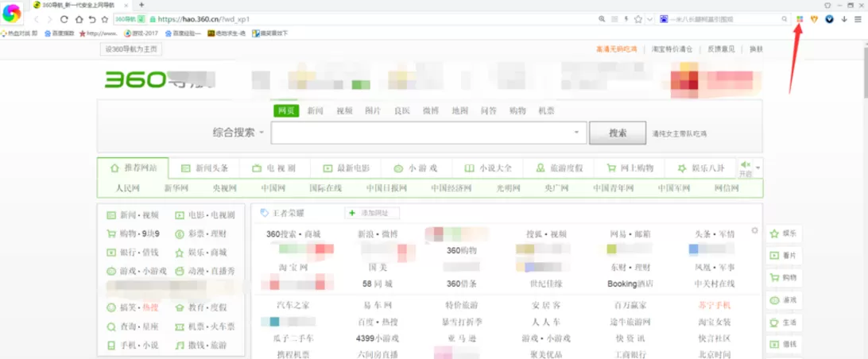Viewport: 868px width, 359px height.
Task: Click the 人民网 link
Action: [x=127, y=188]
